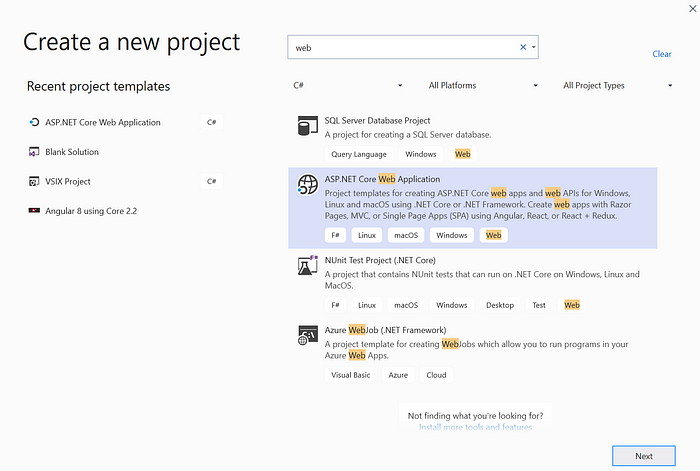Click the Azure tag under Azure WebJob
The width and height of the screenshot is (700, 471).
398,375
